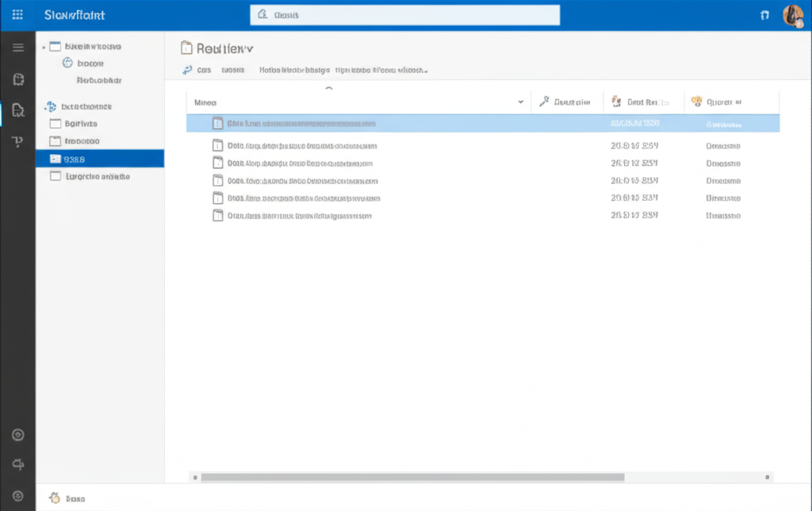812x511 pixels.
Task: Click inside the search field at the top
Action: point(404,14)
